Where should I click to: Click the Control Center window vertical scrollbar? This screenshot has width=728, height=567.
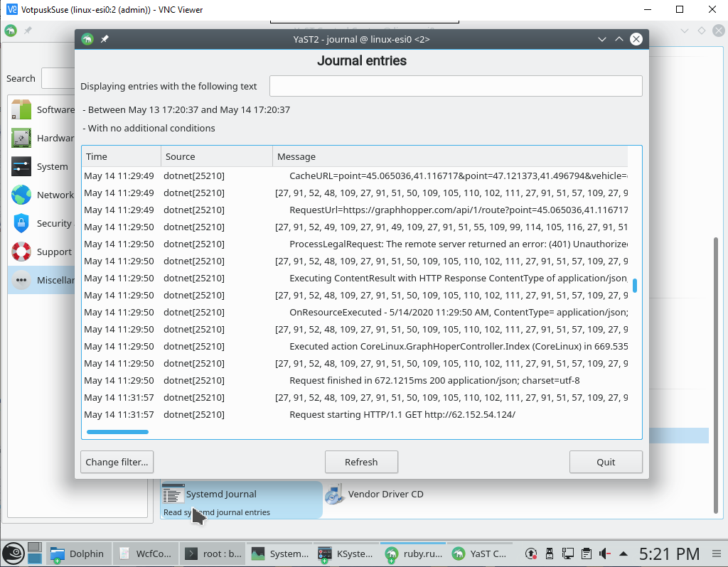[716, 376]
